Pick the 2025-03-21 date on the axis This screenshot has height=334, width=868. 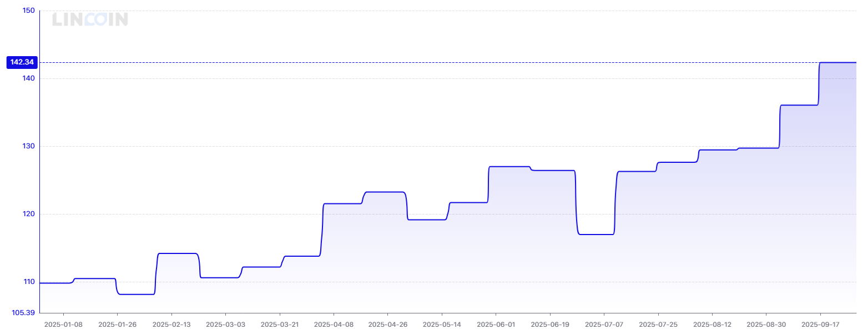(279, 324)
